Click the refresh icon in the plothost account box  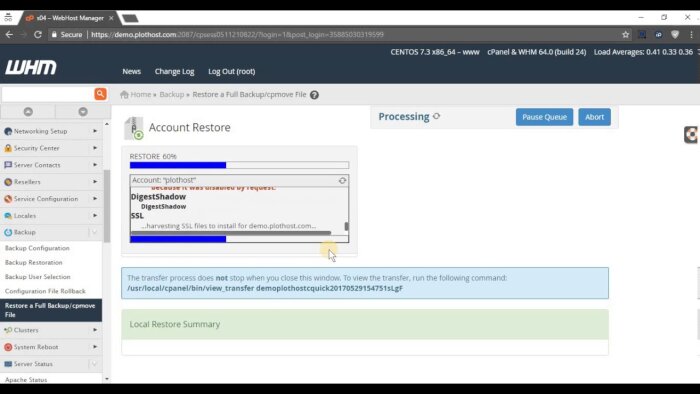tap(342, 180)
